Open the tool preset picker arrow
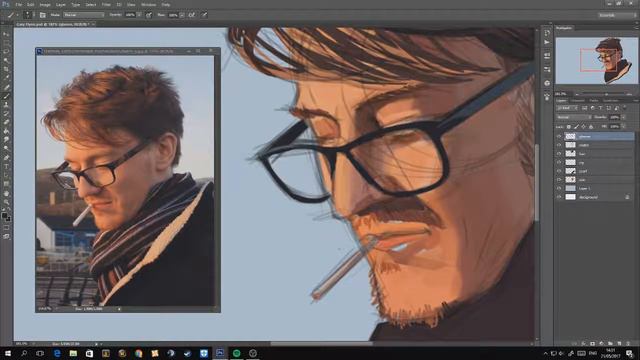The width and height of the screenshot is (640, 360). tap(17, 15)
